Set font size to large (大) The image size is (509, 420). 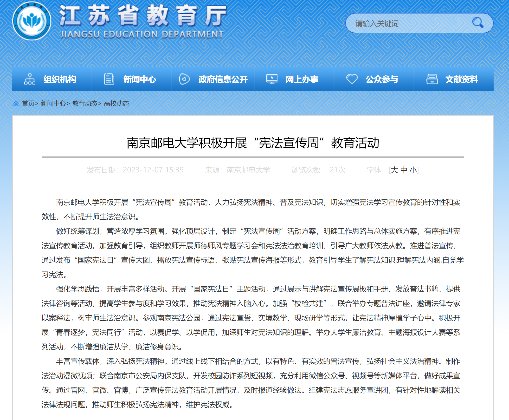click(394, 170)
